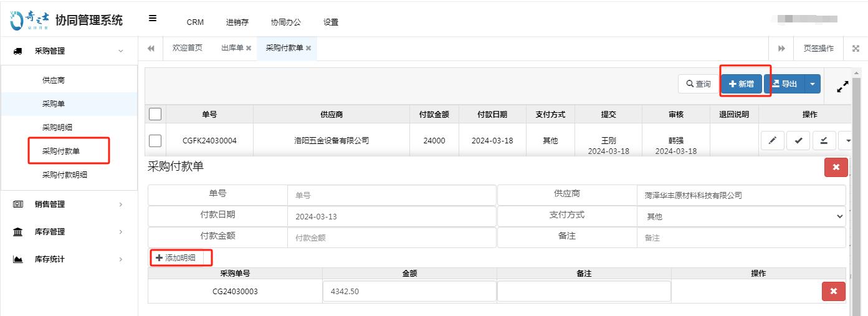Check the box for row CGFK24030004
Screen dimensions: 868x316
[x=155, y=141]
